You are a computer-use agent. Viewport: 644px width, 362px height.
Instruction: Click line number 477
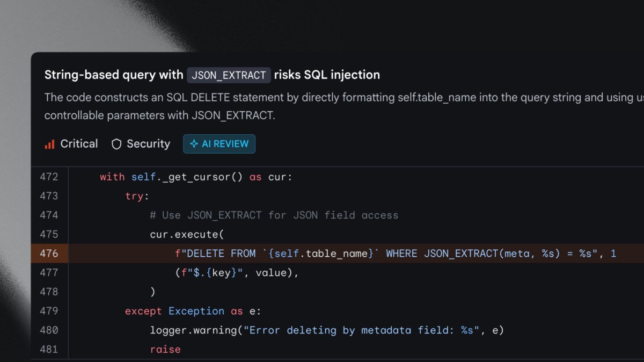(x=49, y=272)
